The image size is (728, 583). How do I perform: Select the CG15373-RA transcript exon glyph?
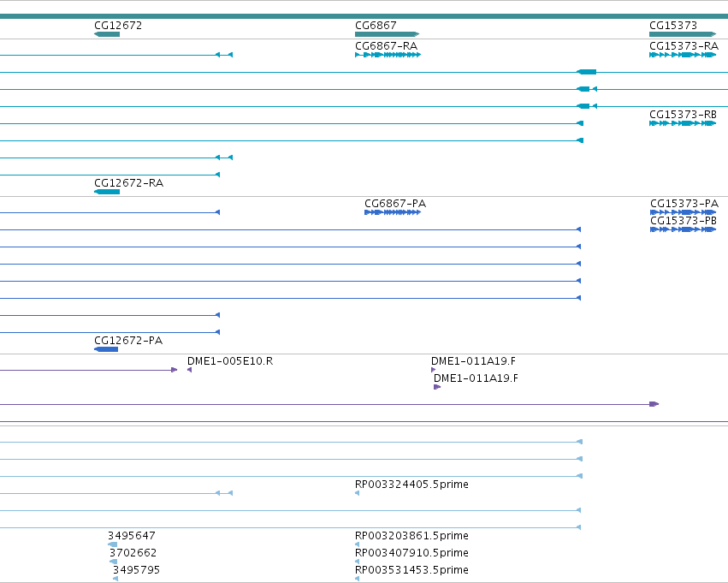pos(683,55)
